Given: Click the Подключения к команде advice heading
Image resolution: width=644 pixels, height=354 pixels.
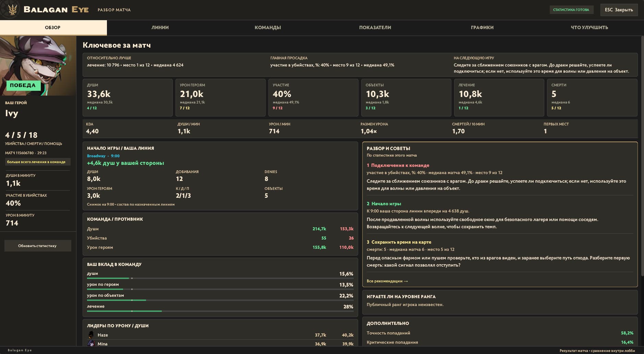Looking at the screenshot, I should pyautogui.click(x=398, y=165).
